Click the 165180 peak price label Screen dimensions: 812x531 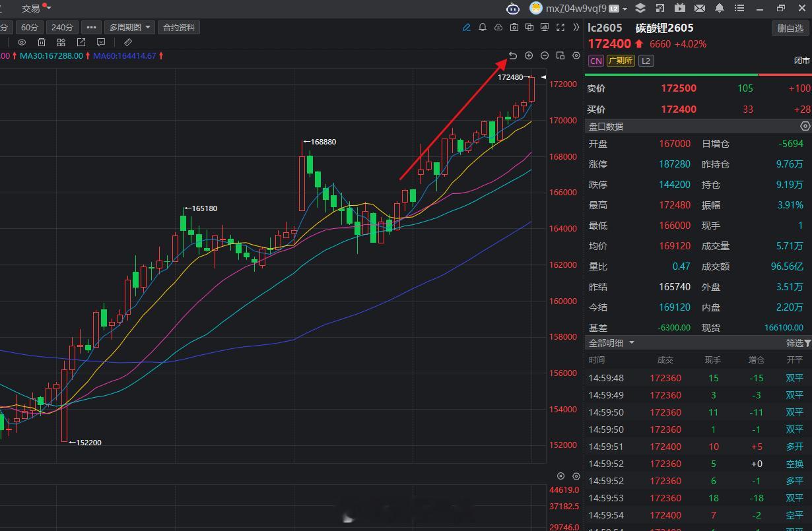(205, 208)
